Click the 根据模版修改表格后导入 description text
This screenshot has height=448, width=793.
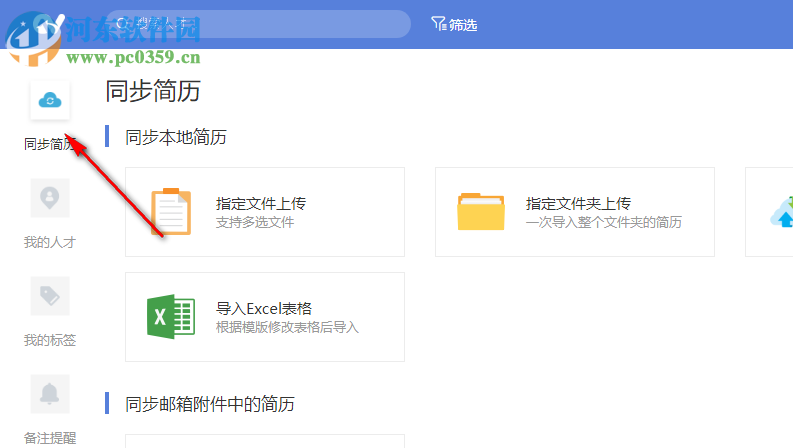287,327
